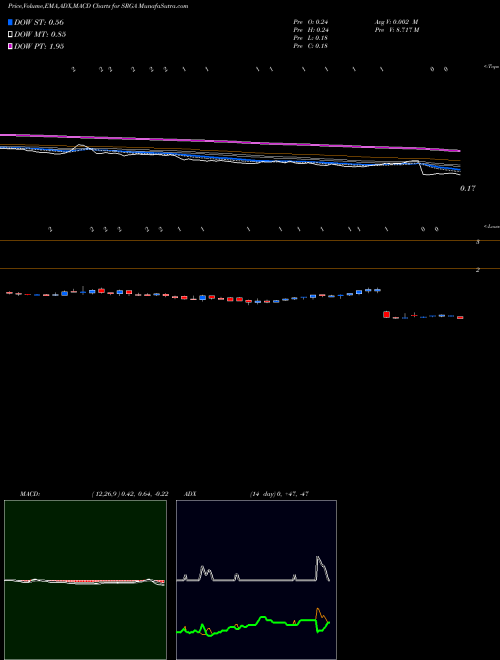500x660 pixels.
Task: Click the 'MACD:' panel heading
Action: point(30,494)
